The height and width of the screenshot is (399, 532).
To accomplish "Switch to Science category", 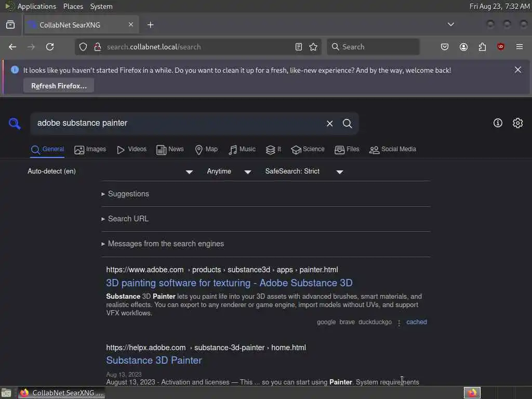I will (308, 149).
